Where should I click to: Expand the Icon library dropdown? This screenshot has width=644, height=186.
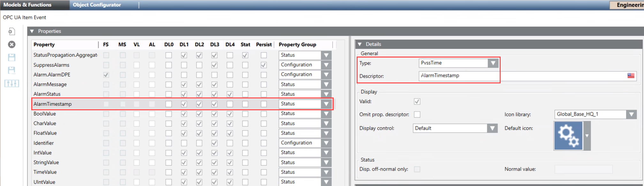click(x=631, y=114)
